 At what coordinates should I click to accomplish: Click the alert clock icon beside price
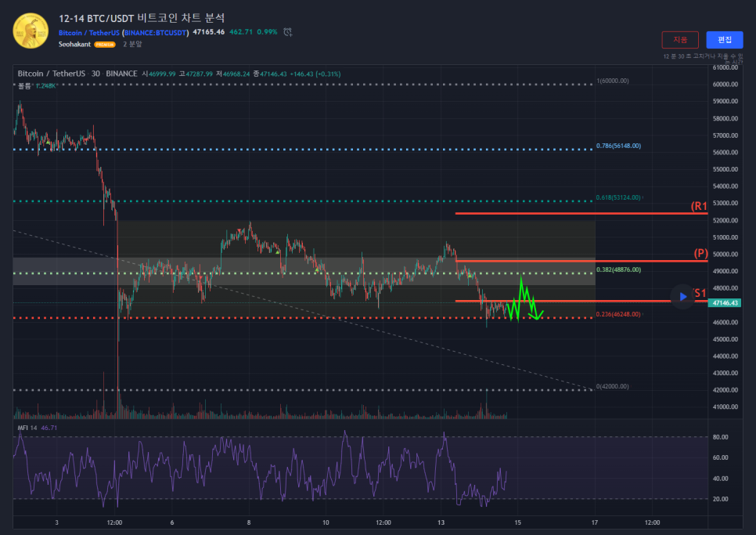[x=288, y=32]
